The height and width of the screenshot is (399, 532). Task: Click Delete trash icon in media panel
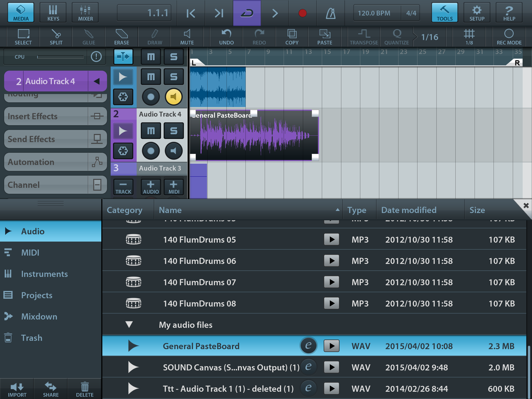[x=85, y=389]
